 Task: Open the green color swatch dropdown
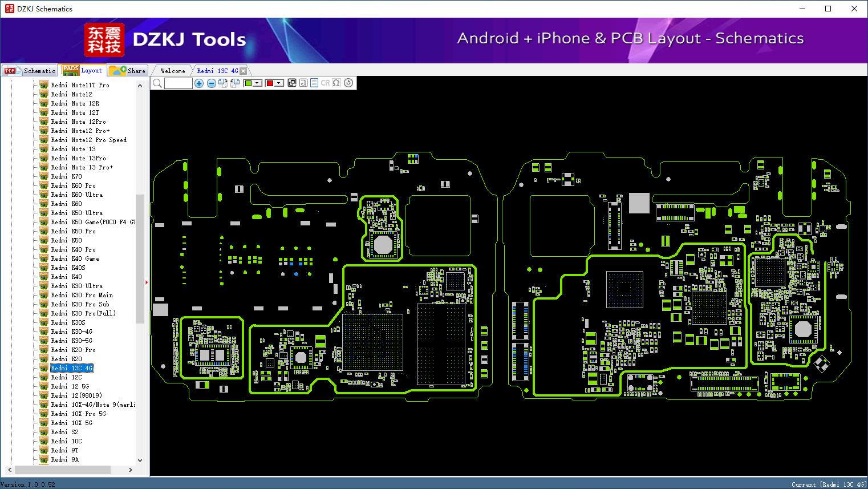[258, 83]
